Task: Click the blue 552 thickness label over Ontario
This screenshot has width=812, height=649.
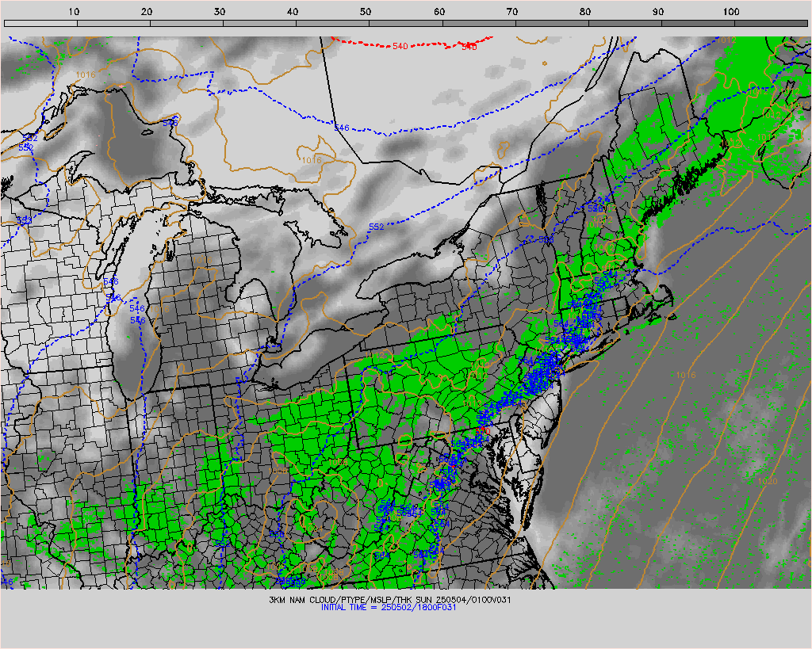Action: [x=377, y=227]
